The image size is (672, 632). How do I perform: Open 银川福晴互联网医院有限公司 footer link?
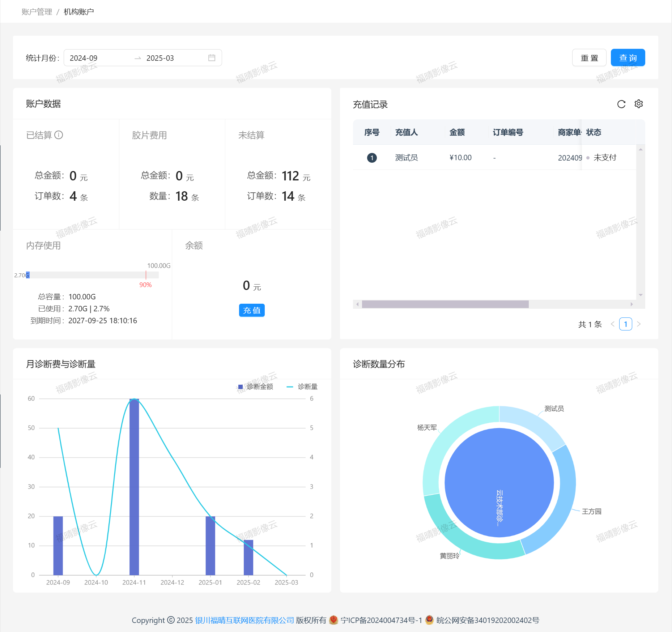point(244,620)
